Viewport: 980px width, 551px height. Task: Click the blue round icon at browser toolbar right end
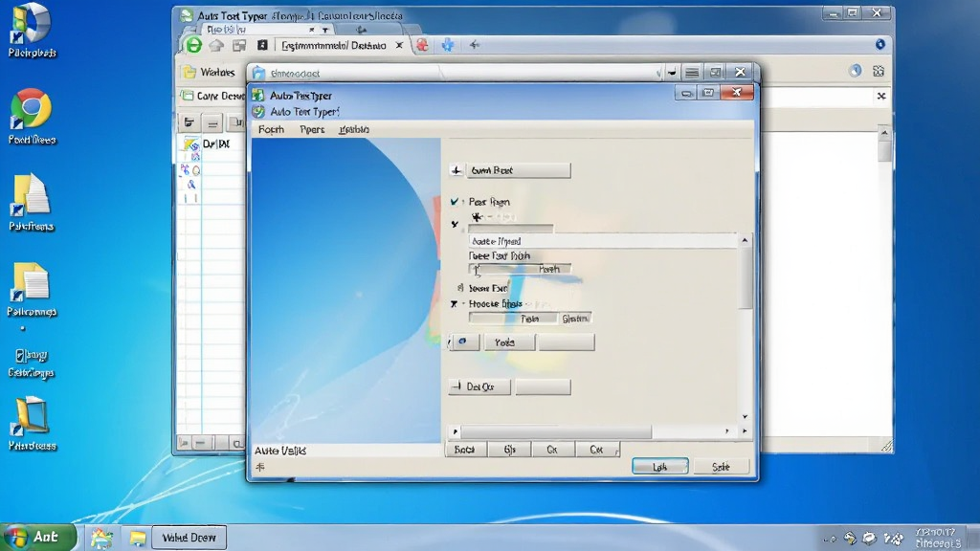coord(880,44)
